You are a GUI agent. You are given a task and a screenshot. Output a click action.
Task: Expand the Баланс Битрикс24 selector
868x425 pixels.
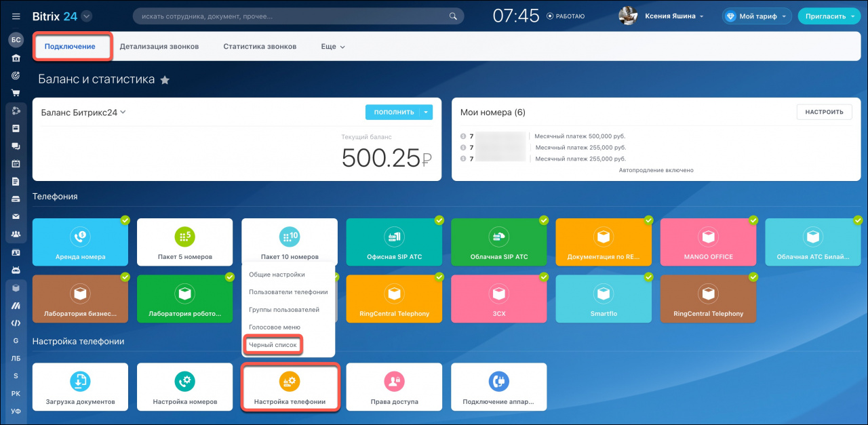pos(84,113)
